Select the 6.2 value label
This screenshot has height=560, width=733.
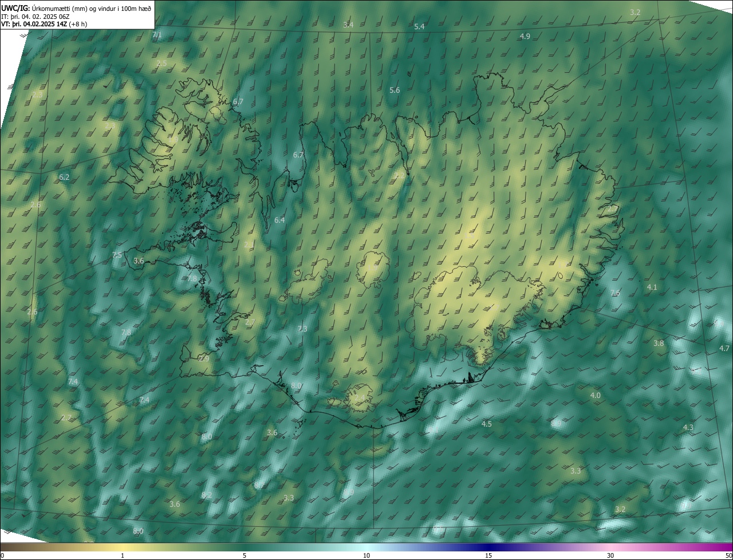(x=64, y=177)
